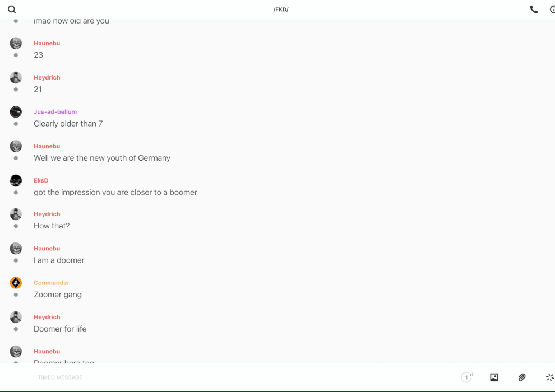The height and width of the screenshot is (392, 555).
Task: Select message "Doomer for life"
Action: tap(60, 329)
